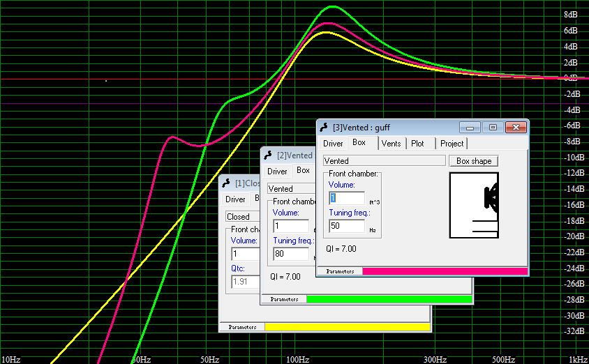This screenshot has width=589, height=364.
Task: Click the blue Tuning freq.: label in [3]Vented window
Action: [350, 213]
